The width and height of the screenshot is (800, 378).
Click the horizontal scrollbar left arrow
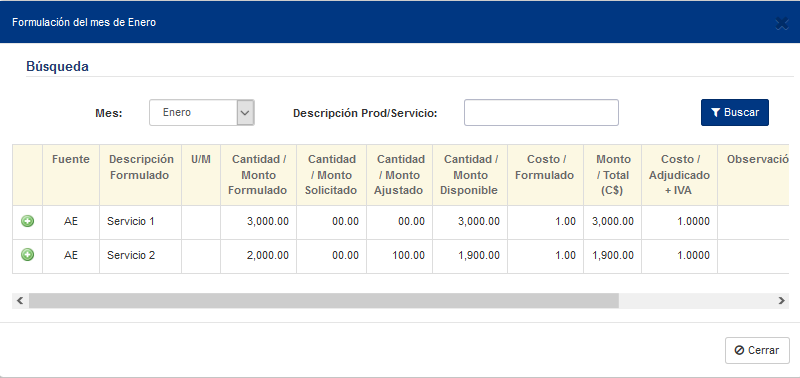20,301
